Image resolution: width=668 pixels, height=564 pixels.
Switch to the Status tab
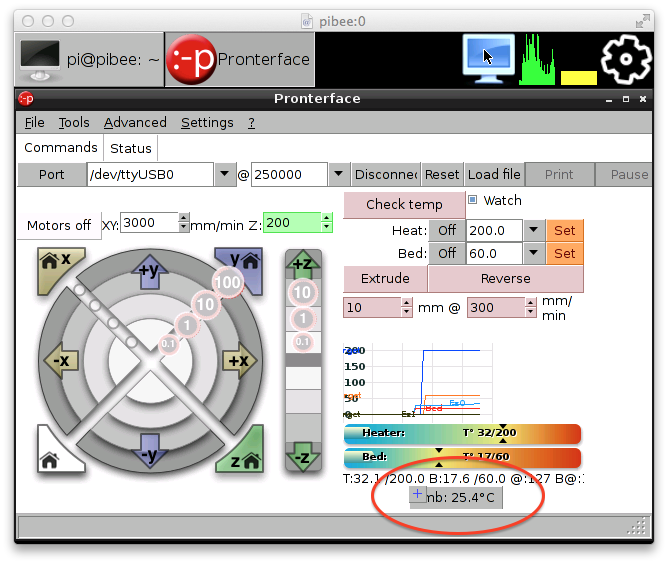[x=131, y=148]
